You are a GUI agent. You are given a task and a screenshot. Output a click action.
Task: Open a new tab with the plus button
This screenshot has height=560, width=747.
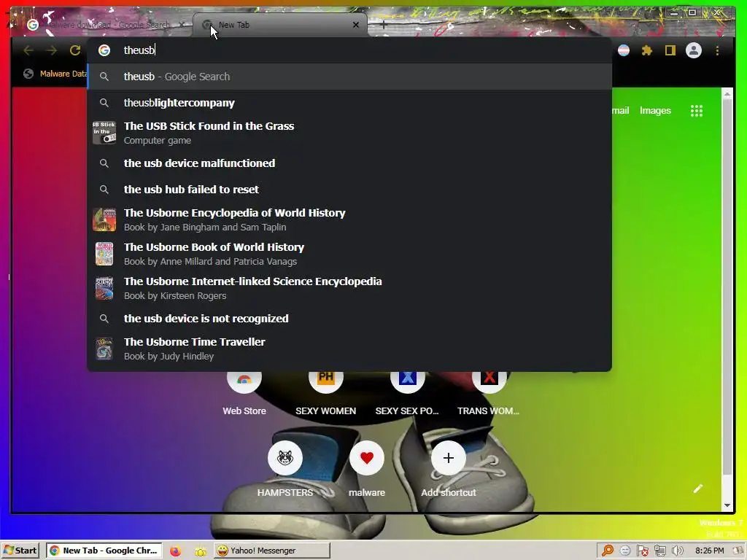[384, 25]
